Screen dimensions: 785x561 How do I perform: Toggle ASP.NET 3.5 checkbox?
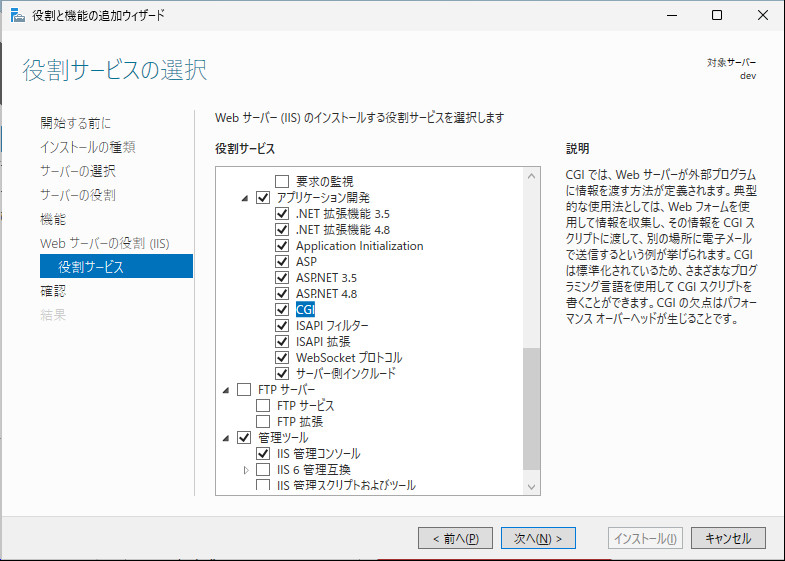pos(282,277)
